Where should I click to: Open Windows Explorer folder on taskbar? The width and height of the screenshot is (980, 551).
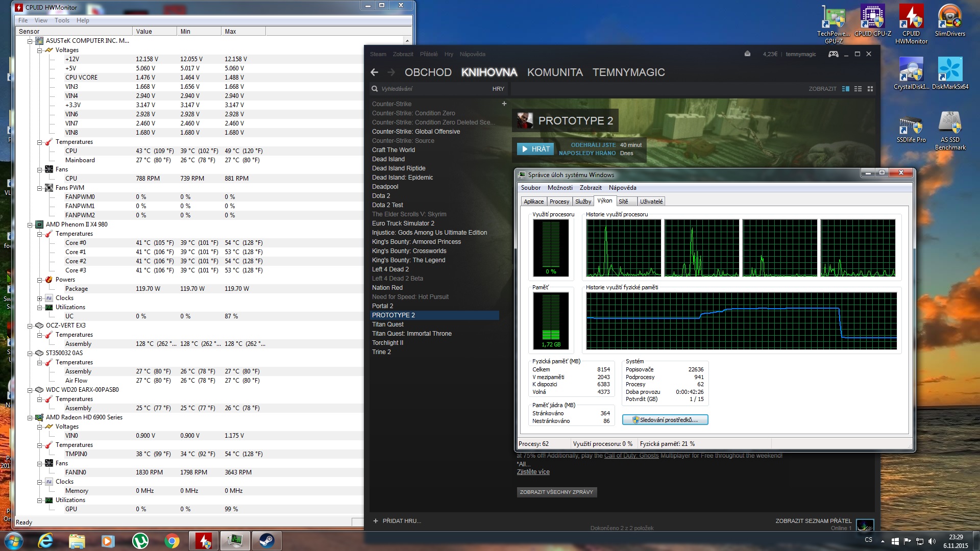(x=77, y=541)
